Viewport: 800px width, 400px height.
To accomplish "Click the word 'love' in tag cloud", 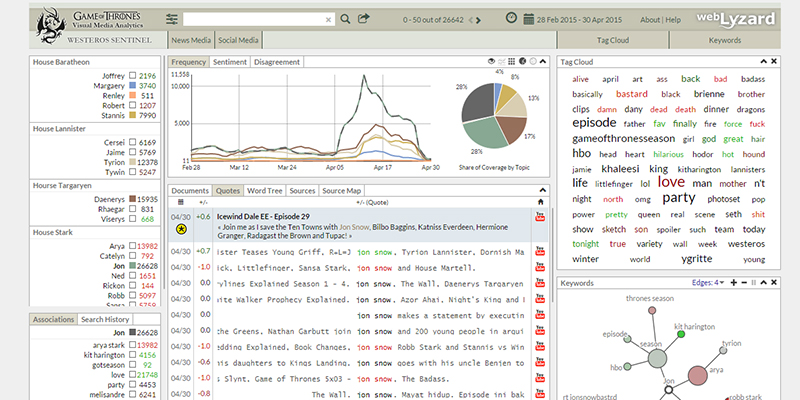I will click(671, 182).
